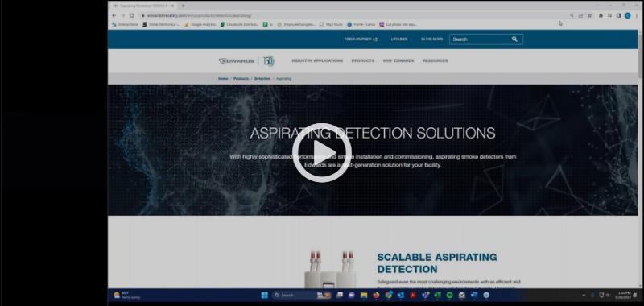
Task: Bookmark this page with the star icon
Action: [x=590, y=15]
